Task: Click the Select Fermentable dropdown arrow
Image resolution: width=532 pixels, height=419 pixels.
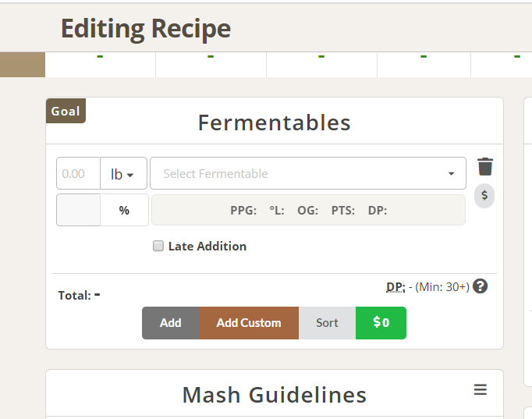Action: coord(451,174)
